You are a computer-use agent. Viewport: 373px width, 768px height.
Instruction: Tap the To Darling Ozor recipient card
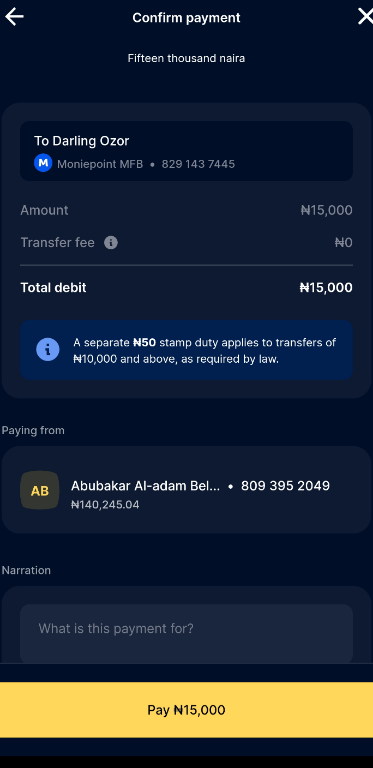[186, 151]
